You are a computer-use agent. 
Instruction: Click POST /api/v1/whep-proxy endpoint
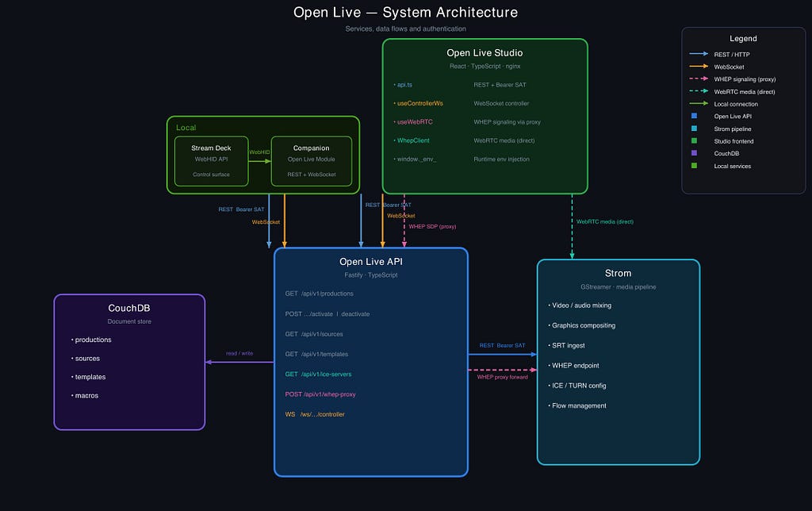click(320, 394)
